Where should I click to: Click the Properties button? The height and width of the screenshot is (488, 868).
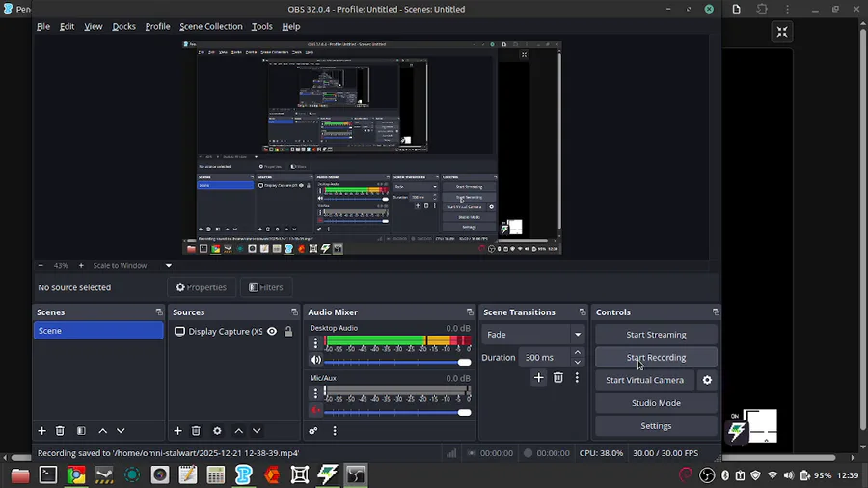(x=202, y=287)
